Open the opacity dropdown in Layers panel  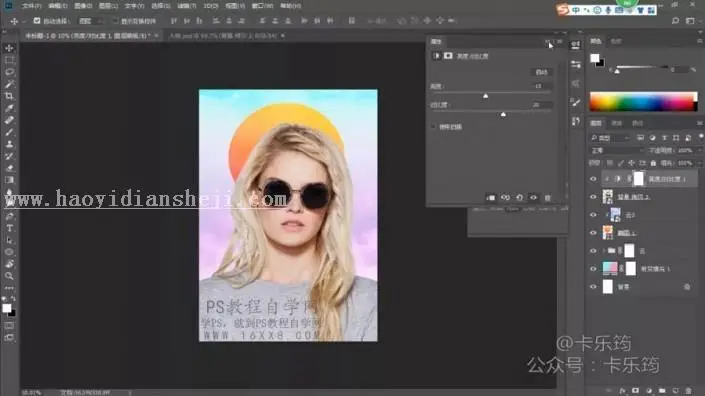point(699,151)
